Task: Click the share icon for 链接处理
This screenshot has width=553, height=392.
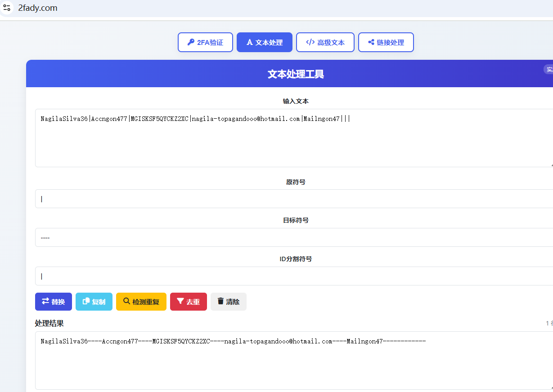Action: pyautogui.click(x=371, y=42)
